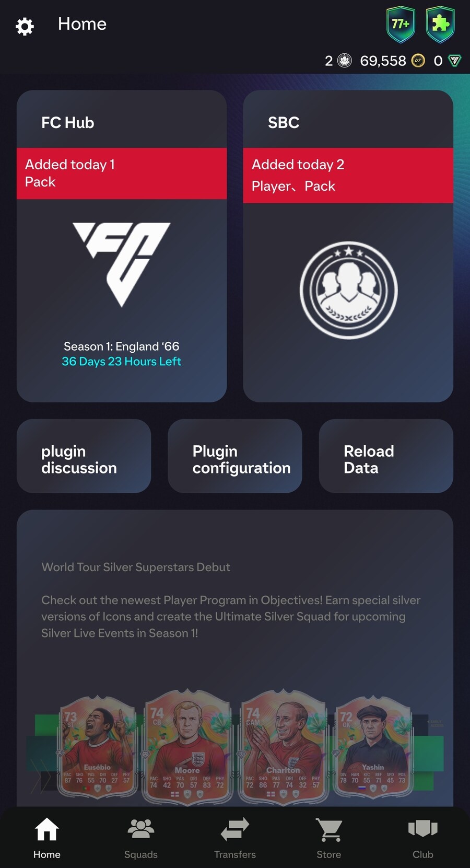Open the Club tab
Screen dimensions: 470x868
(x=423, y=839)
